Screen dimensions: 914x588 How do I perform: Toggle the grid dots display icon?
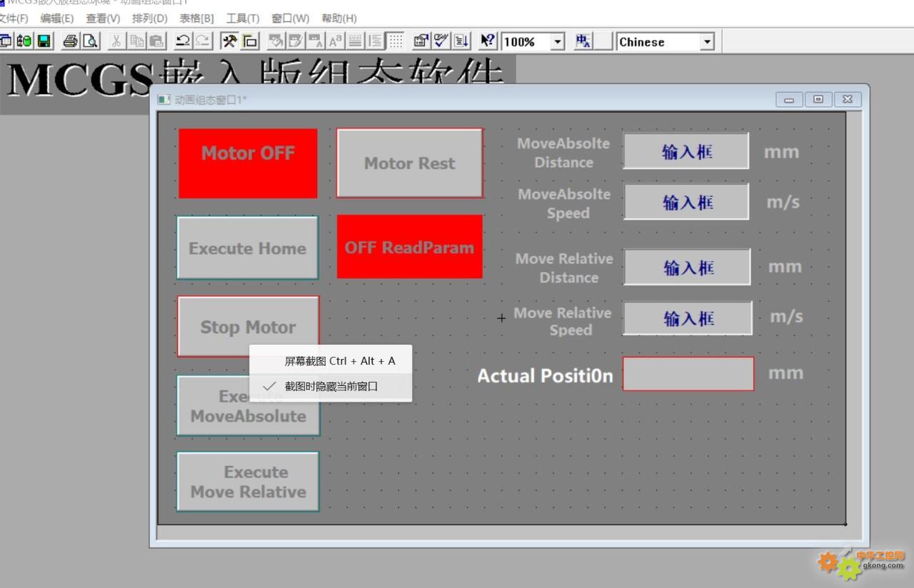coord(396,41)
